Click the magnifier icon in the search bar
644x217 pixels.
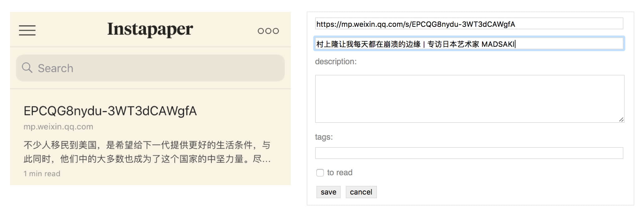[x=27, y=68]
